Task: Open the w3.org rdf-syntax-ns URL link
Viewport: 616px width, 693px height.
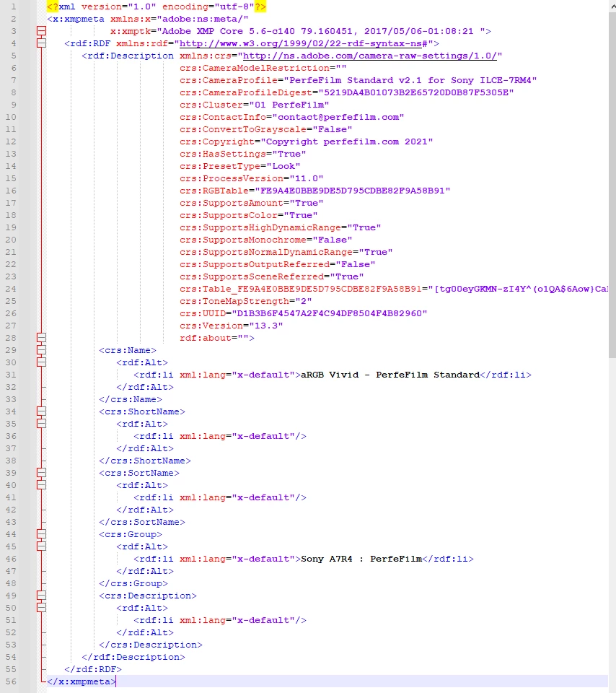Action: (304, 43)
